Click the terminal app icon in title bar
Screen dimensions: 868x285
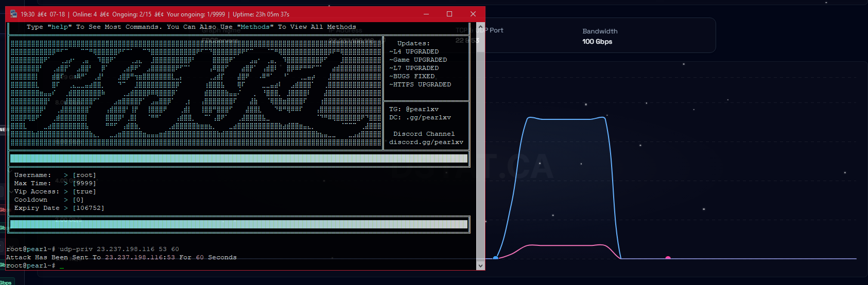13,14
